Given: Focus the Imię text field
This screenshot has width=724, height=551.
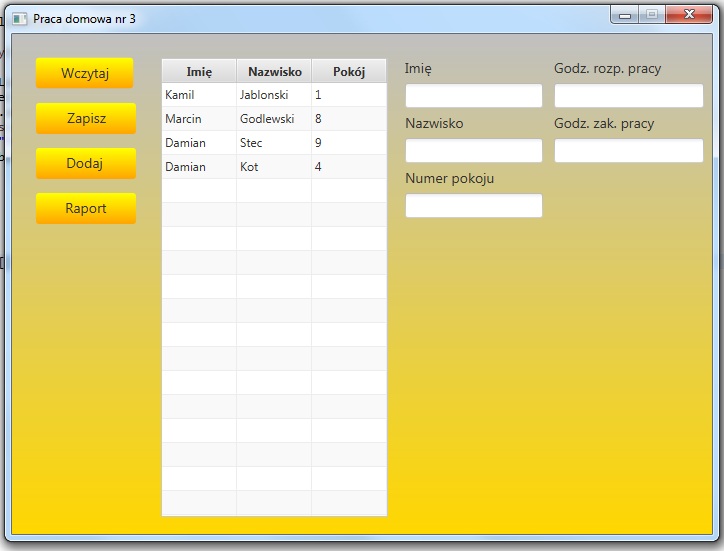Looking at the screenshot, I should 473,96.
